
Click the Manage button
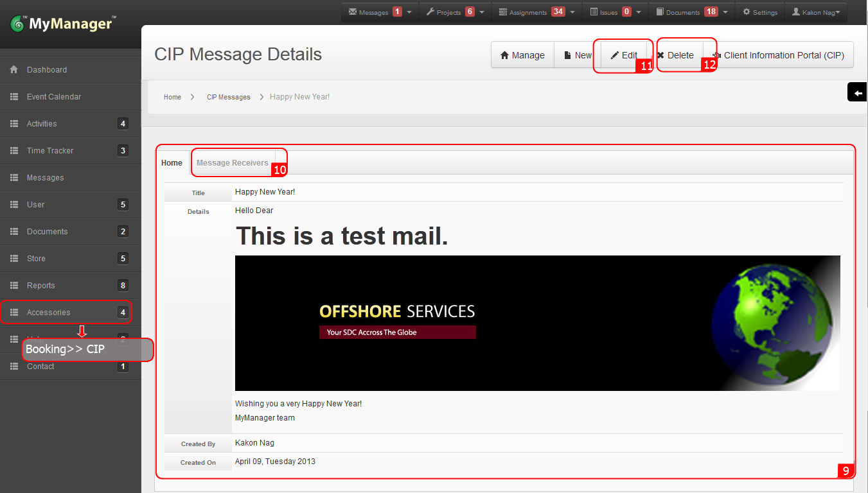point(522,55)
